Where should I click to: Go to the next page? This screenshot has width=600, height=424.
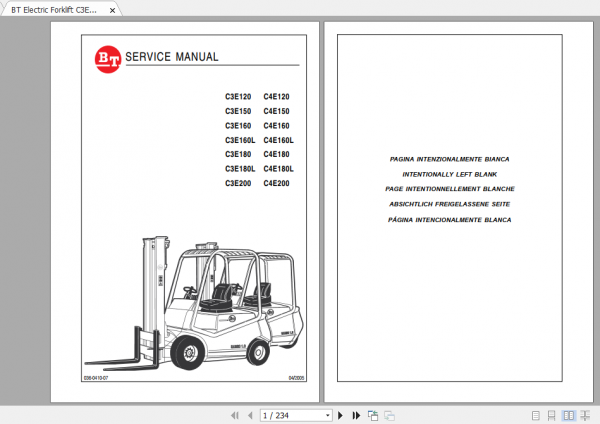point(340,415)
